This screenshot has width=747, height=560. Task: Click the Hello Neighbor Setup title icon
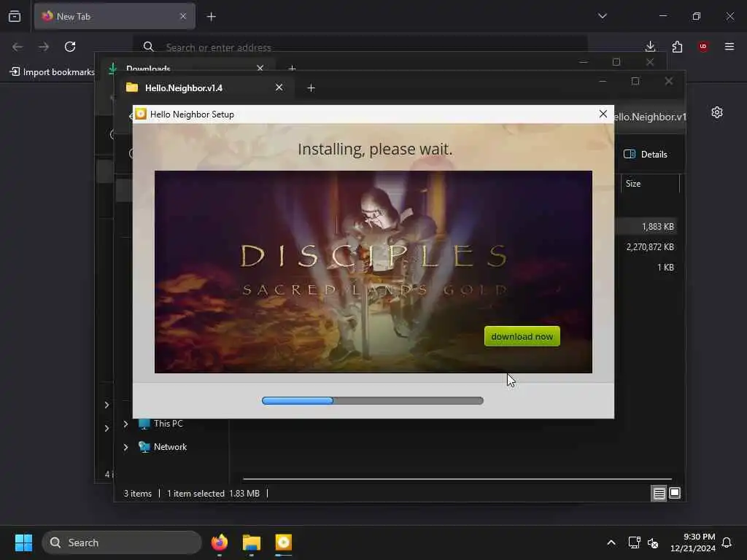pos(141,114)
